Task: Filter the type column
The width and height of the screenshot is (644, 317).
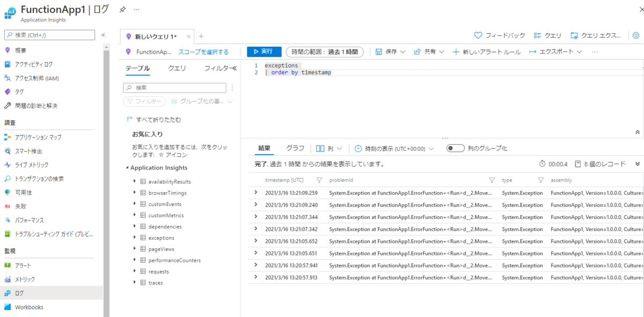Action: pyautogui.click(x=540, y=180)
